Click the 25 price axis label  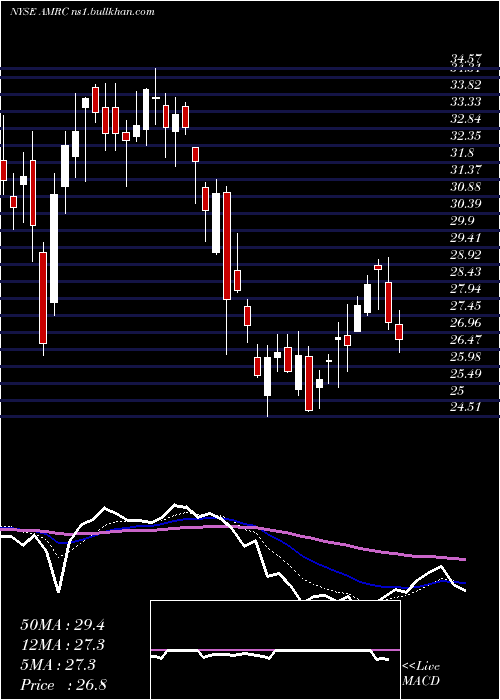(457, 391)
